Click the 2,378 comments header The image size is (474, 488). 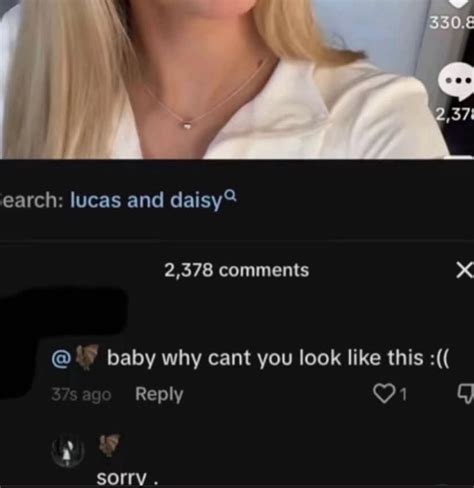tap(236, 270)
